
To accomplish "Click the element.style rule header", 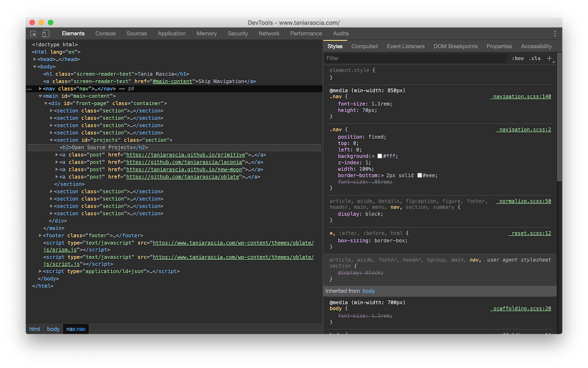I will click(x=352, y=71).
